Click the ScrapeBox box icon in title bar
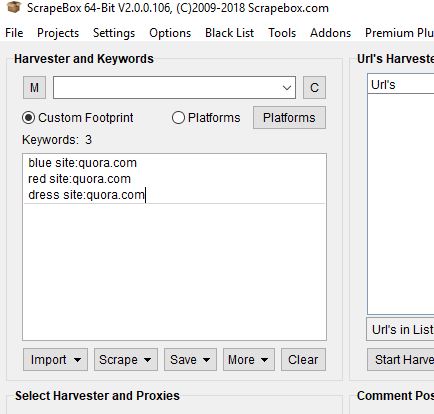434x414 pixels. 14,7
